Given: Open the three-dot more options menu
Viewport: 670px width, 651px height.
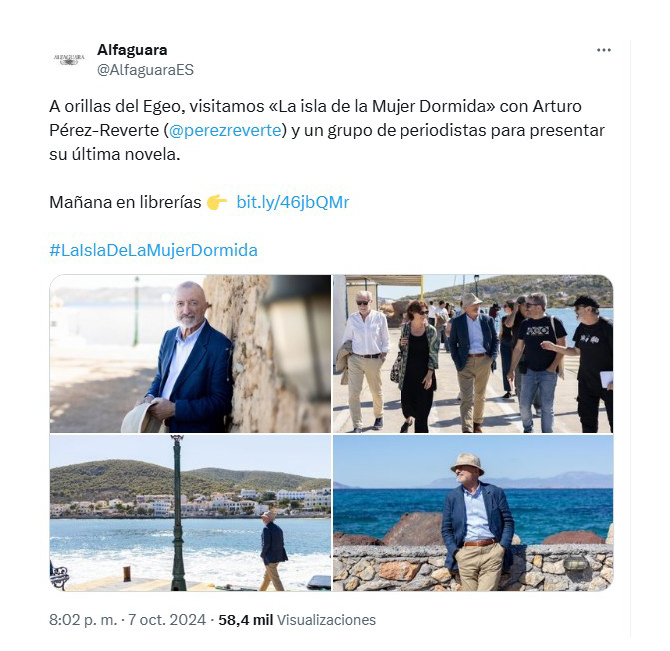Looking at the screenshot, I should [x=603, y=50].
